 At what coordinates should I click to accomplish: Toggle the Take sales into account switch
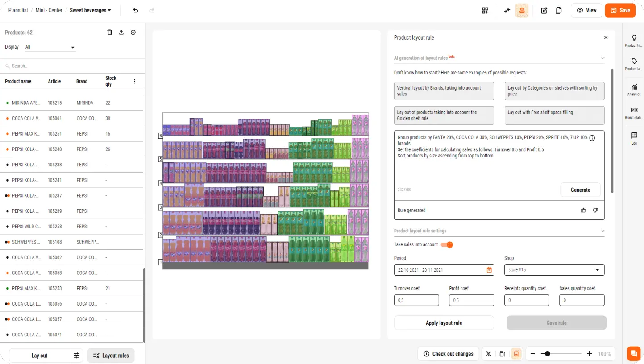(447, 244)
